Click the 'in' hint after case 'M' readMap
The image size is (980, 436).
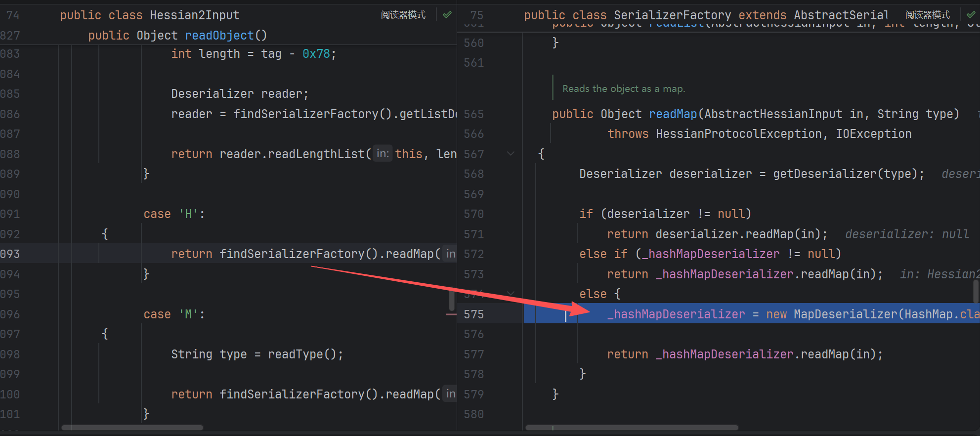(450, 394)
